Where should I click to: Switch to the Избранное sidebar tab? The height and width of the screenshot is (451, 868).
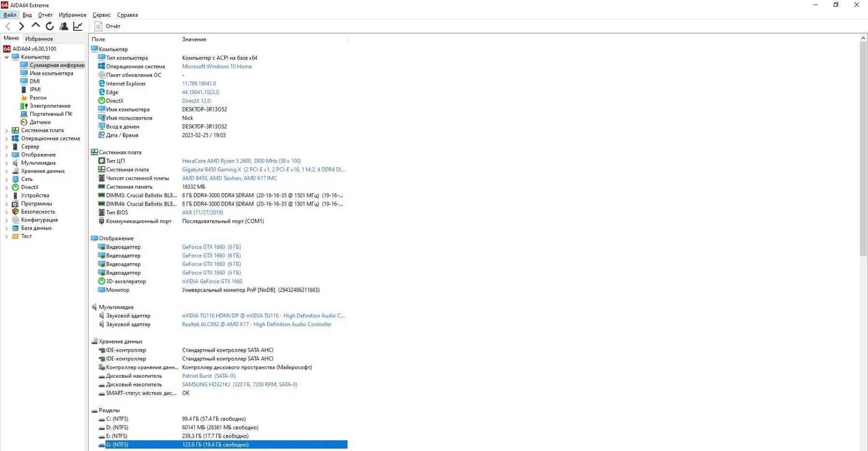[39, 39]
